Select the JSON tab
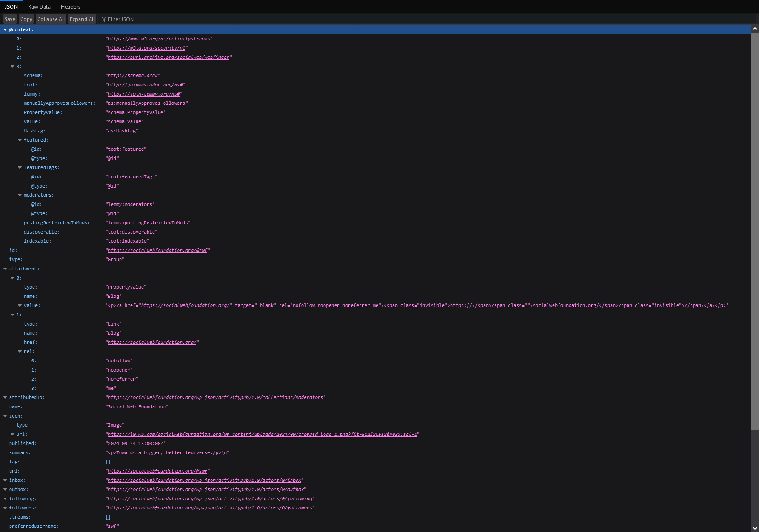 (x=11, y=7)
